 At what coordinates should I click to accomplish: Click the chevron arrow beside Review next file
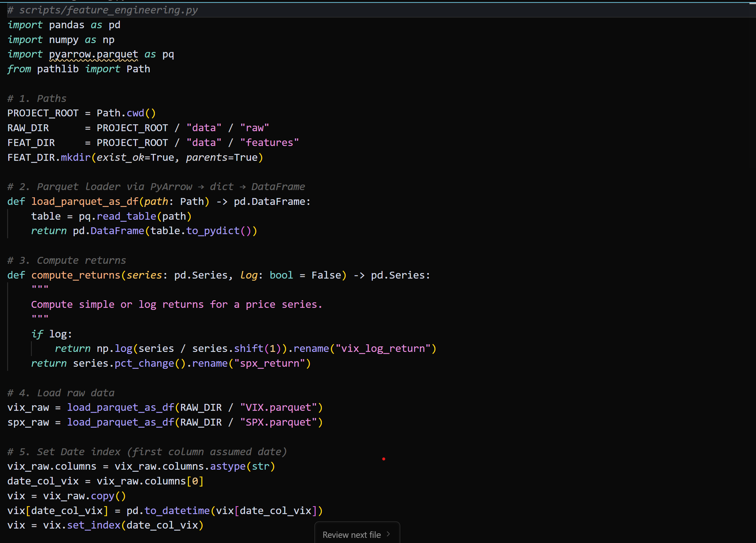click(389, 534)
